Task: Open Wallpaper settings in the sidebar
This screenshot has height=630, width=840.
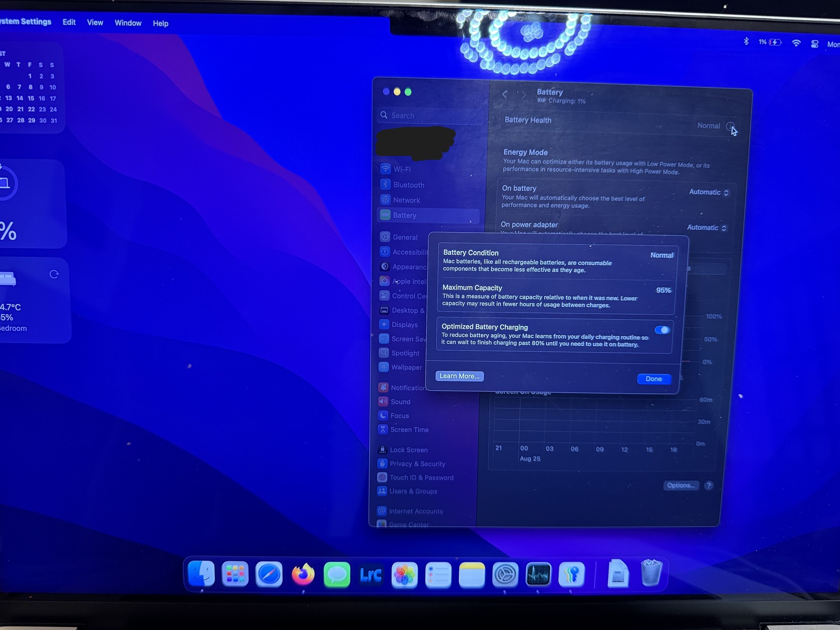Action: pyautogui.click(x=401, y=367)
